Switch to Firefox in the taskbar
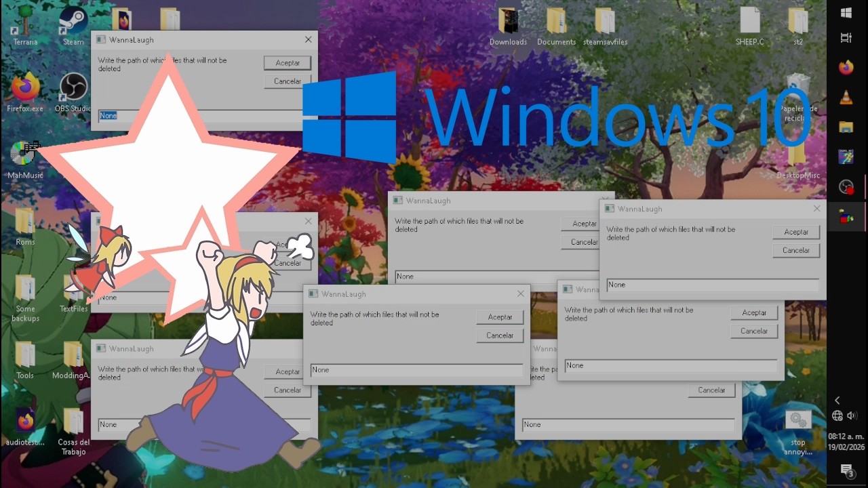The width and height of the screenshot is (868, 488). pyautogui.click(x=846, y=68)
